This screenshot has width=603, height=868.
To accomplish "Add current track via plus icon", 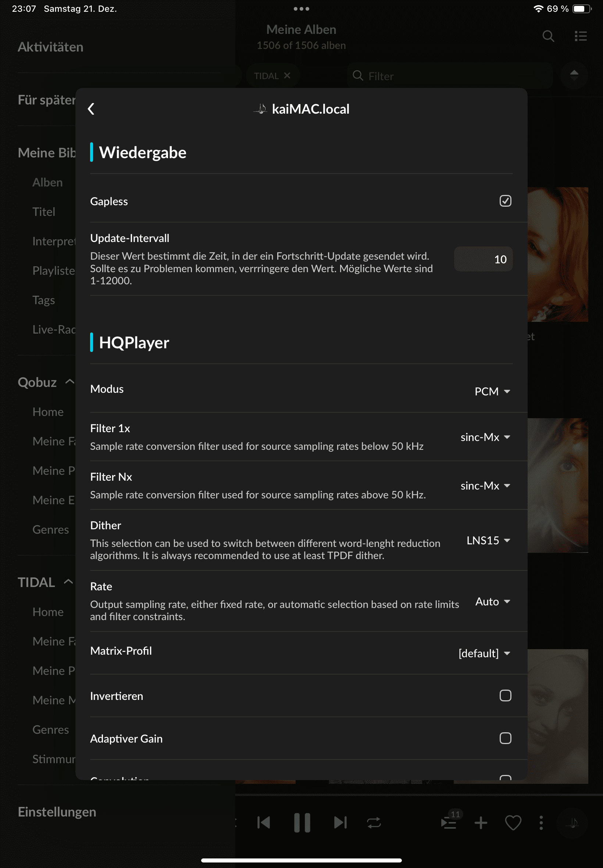I will pos(481,823).
